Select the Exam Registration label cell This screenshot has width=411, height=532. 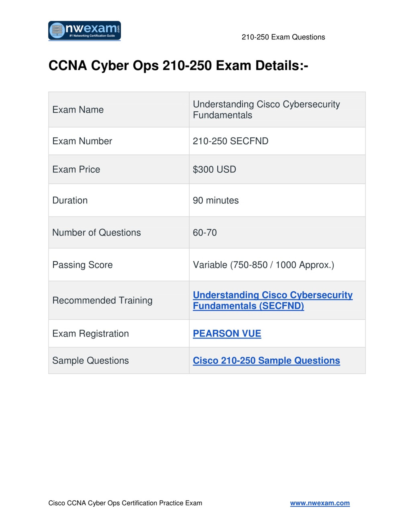click(x=119, y=334)
